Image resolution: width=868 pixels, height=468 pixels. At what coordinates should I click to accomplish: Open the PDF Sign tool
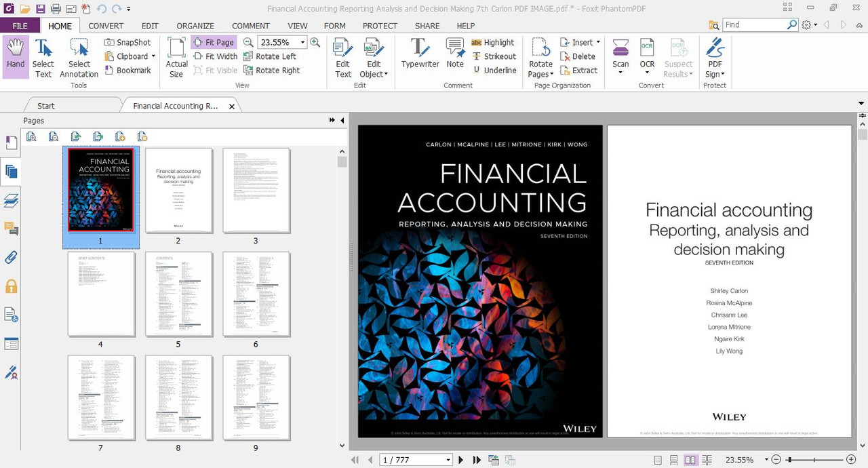(715, 57)
